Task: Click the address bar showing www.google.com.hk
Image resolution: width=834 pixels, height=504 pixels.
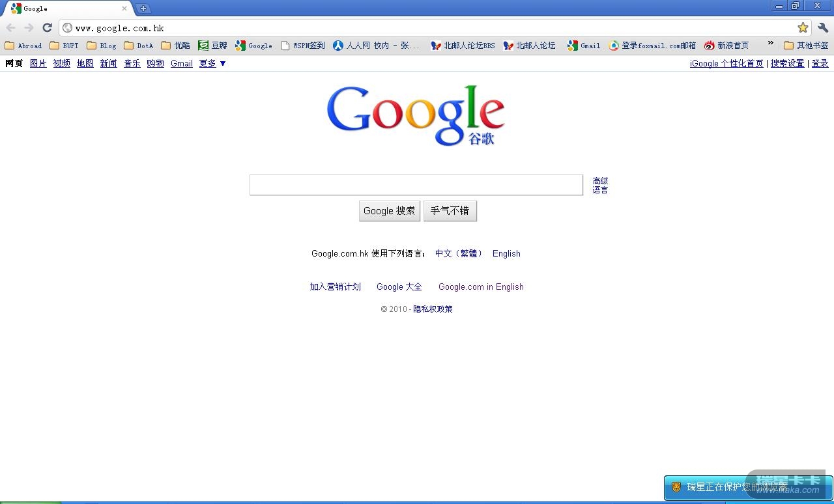Action: tap(435, 28)
